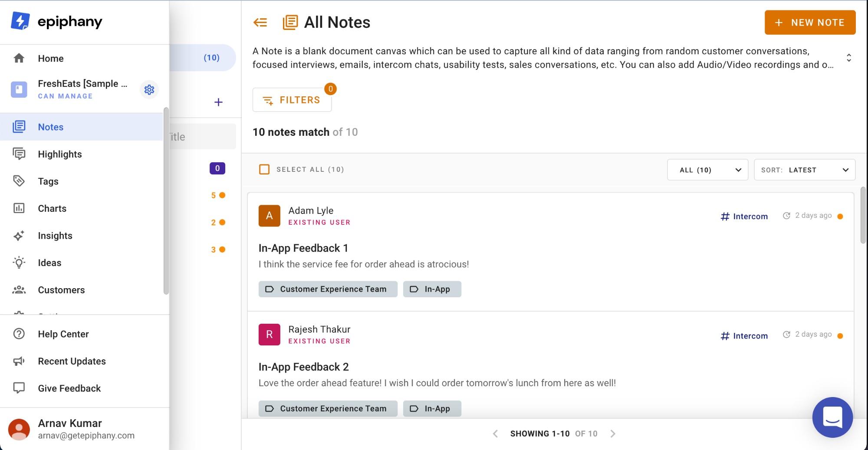The image size is (868, 450).
Task: Click Arnav Kumar profile avatar
Action: [19, 429]
